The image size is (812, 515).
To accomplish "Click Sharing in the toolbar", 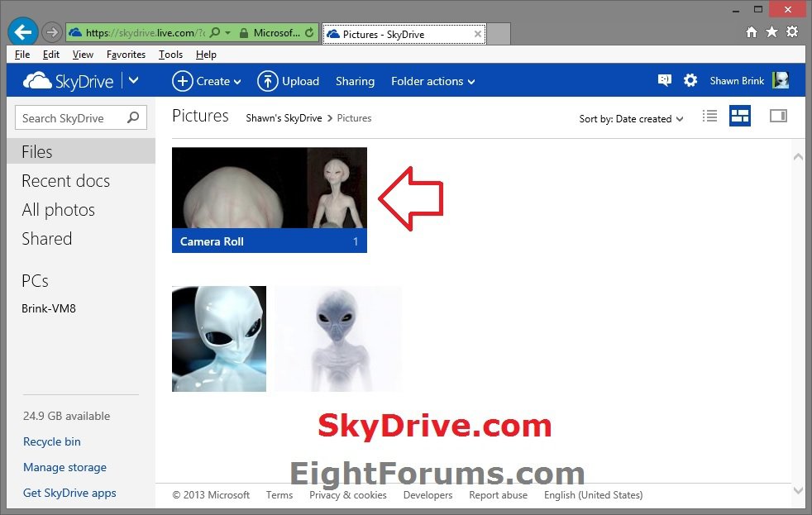I will point(355,81).
